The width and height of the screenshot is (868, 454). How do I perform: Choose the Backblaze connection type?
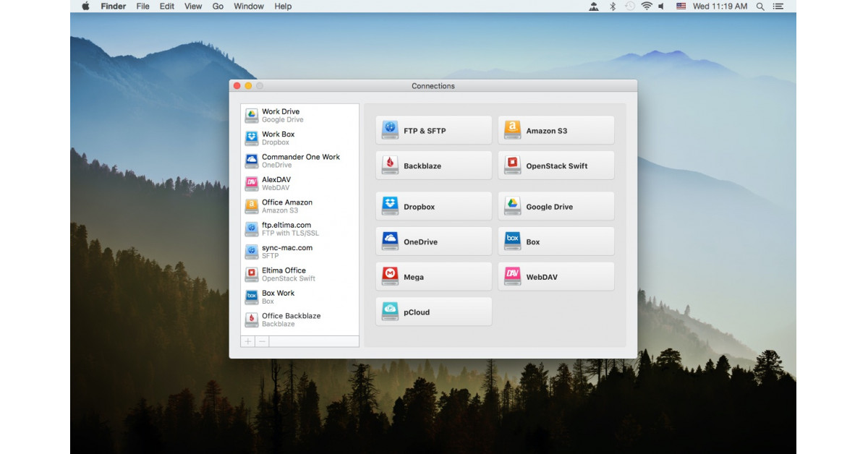[x=434, y=166]
